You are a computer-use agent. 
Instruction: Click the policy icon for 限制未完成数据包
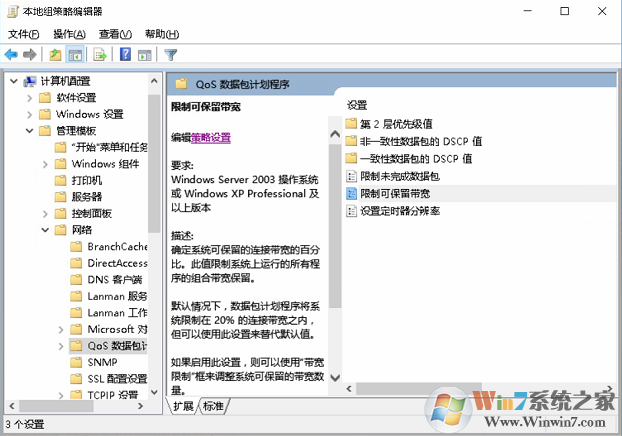pos(351,176)
